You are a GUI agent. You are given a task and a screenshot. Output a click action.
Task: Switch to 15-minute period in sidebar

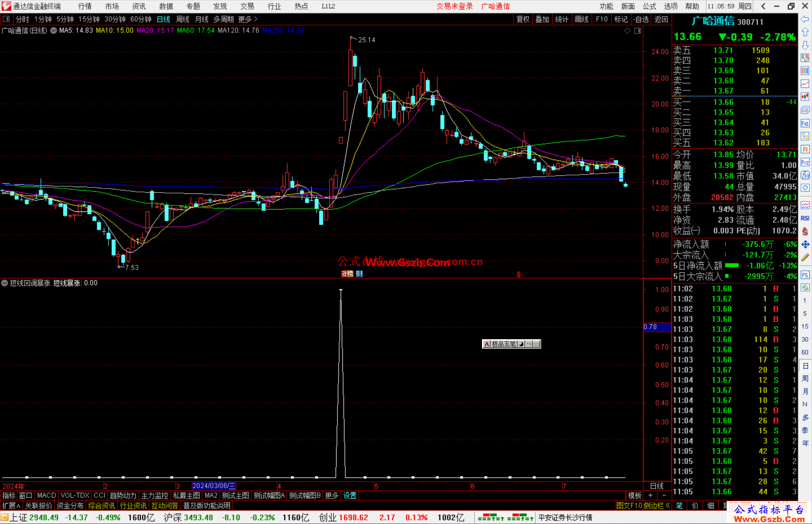tap(804, 326)
